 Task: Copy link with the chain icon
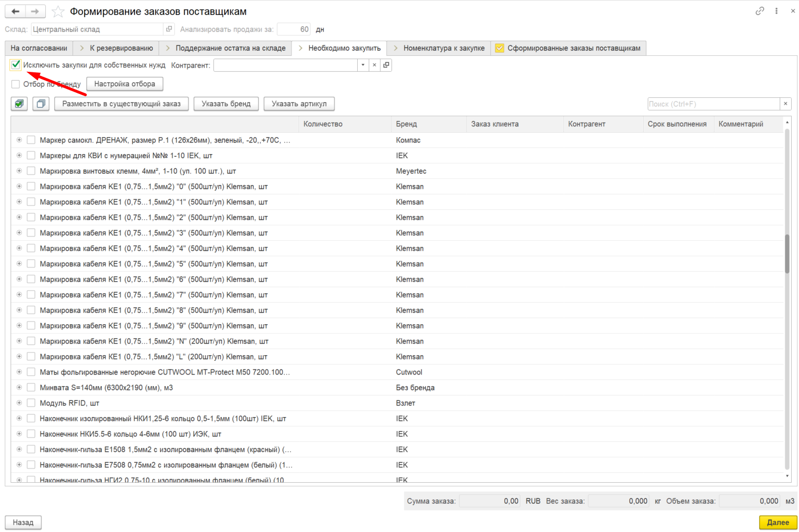[760, 11]
